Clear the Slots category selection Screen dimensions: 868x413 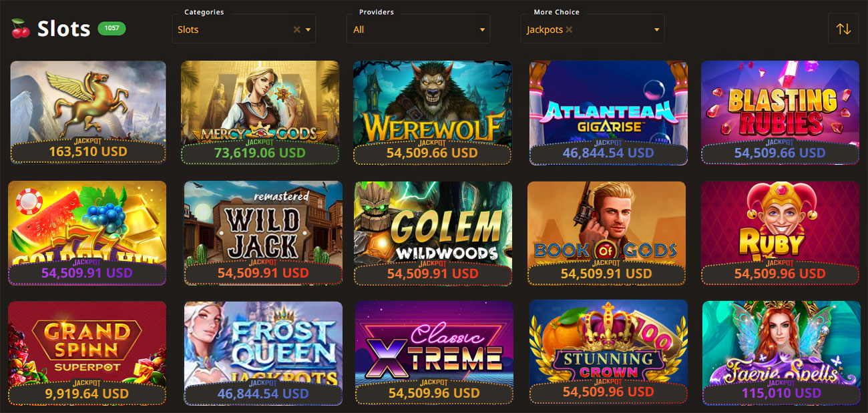(x=297, y=29)
